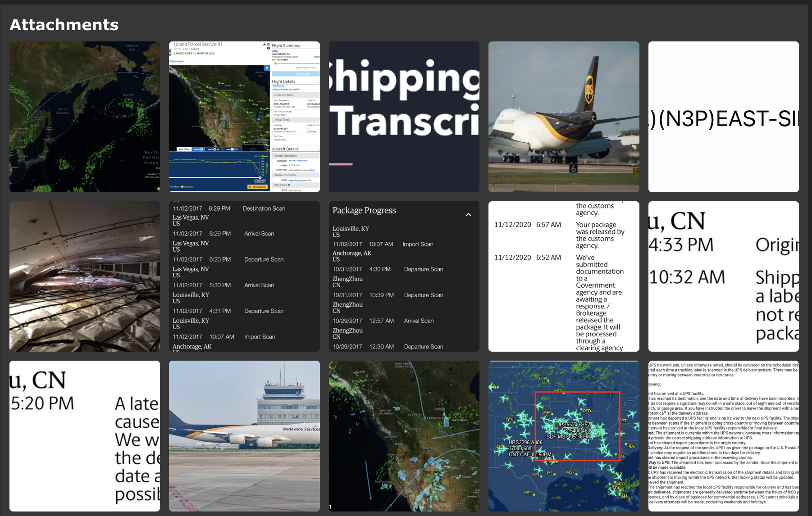Open the N3P EAST-SI label thumbnail
The image size is (812, 516).
[x=724, y=117]
